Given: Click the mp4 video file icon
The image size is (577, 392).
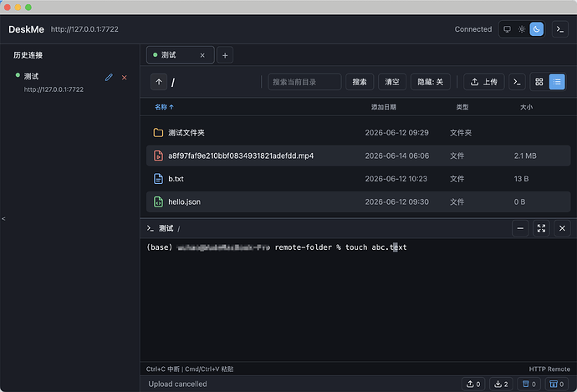Looking at the screenshot, I should pos(158,156).
